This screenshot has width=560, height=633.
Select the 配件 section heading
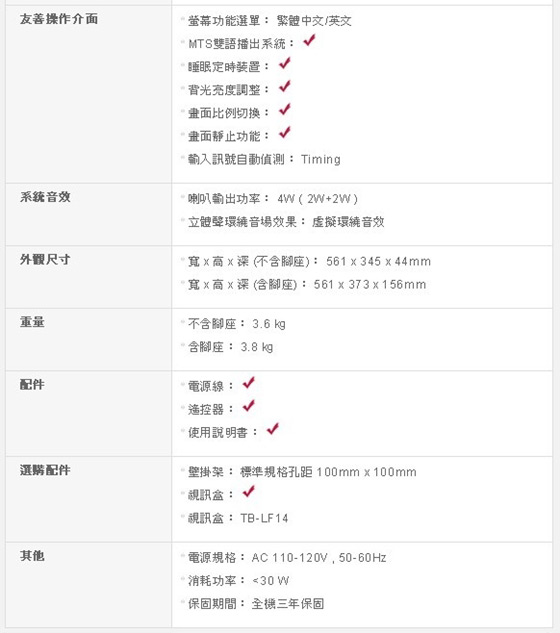coord(32,385)
